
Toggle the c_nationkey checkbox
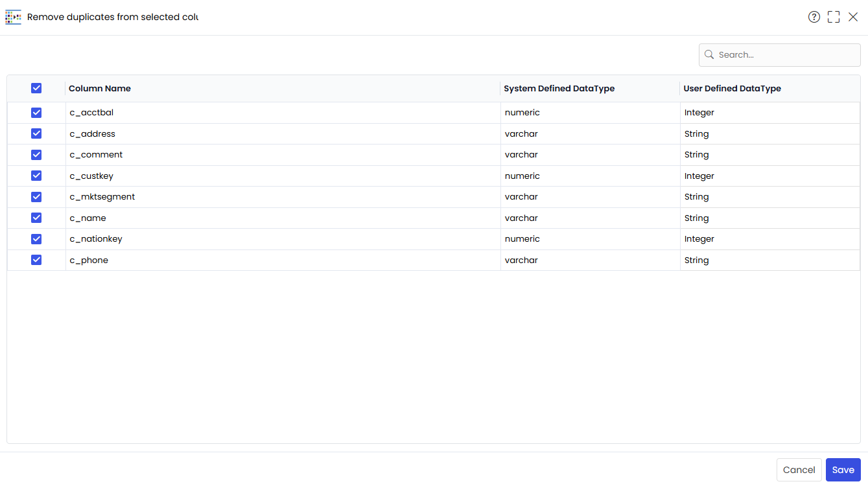coord(36,239)
